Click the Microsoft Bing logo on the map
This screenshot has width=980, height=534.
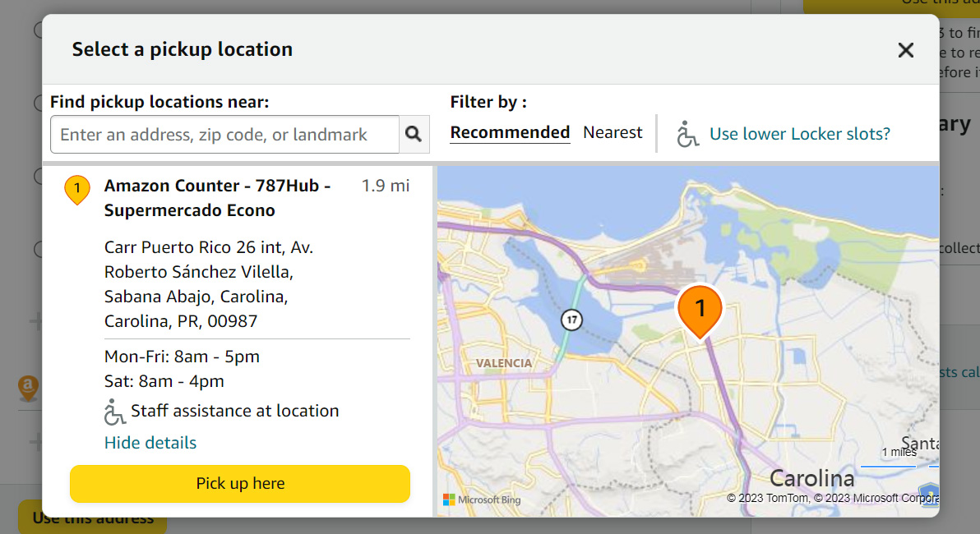pyautogui.click(x=482, y=499)
